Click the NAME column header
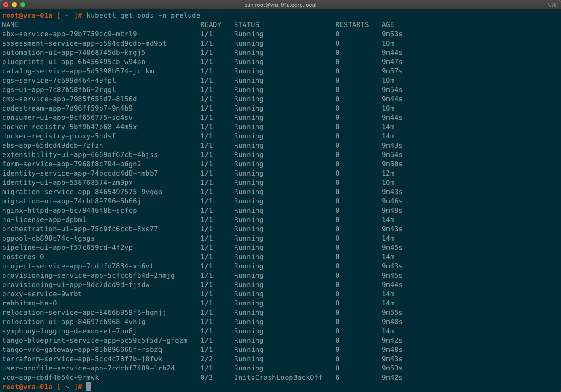The image size is (561, 392). (x=11, y=24)
